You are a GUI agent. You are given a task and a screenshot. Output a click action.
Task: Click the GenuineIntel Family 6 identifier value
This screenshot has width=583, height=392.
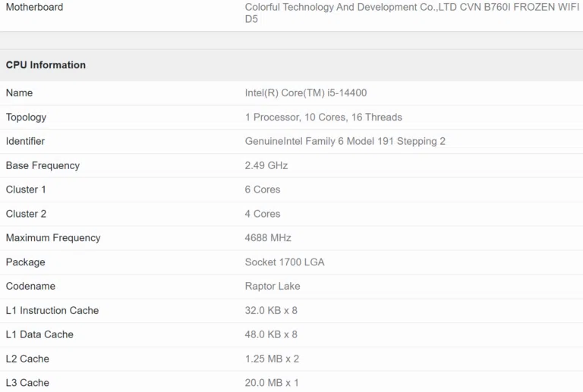point(345,141)
